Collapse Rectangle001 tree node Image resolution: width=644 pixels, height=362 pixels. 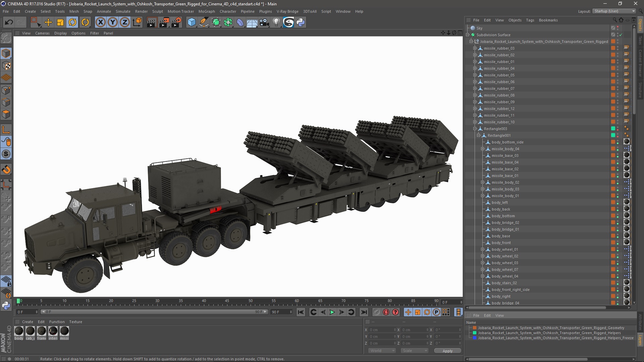(479, 135)
